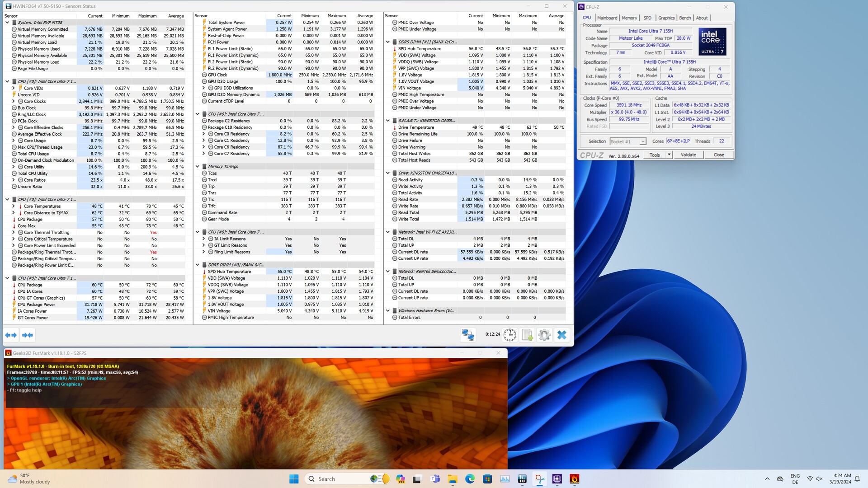The height and width of the screenshot is (488, 868).
Task: Click the CPU-Z Tools button
Action: coord(655,155)
